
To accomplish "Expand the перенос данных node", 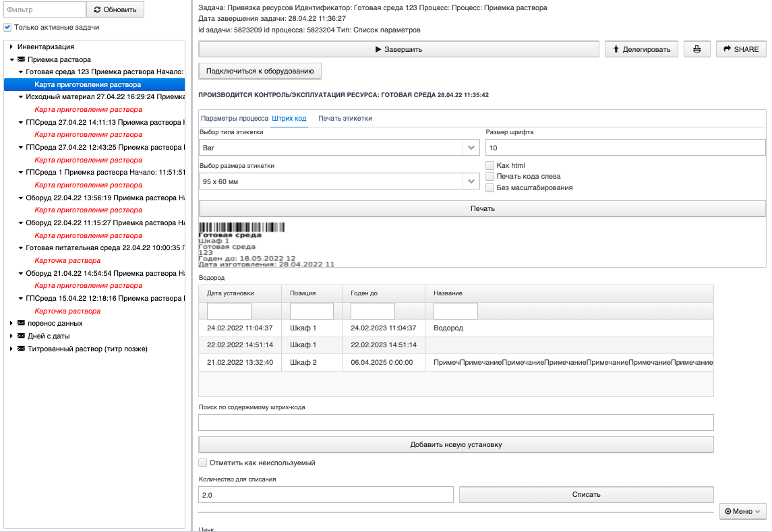I will point(11,323).
